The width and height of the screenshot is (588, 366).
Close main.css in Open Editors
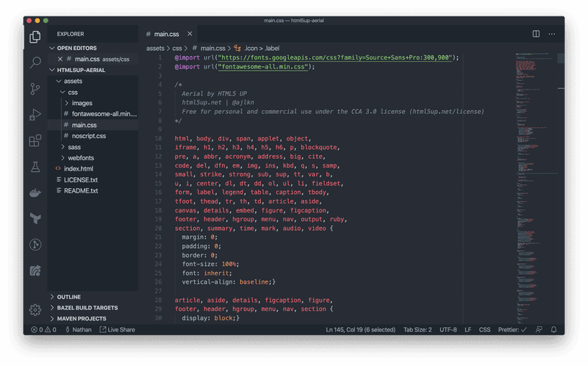pyautogui.click(x=60, y=59)
